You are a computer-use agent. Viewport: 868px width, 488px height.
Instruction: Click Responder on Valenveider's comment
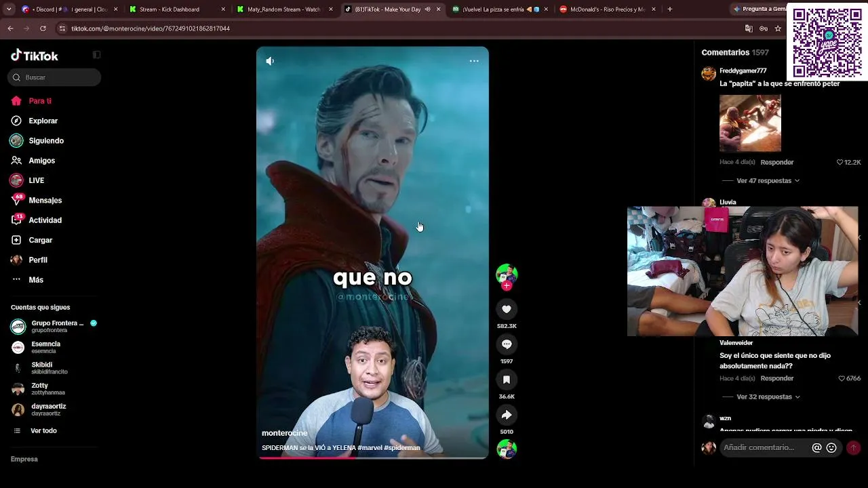tap(777, 379)
